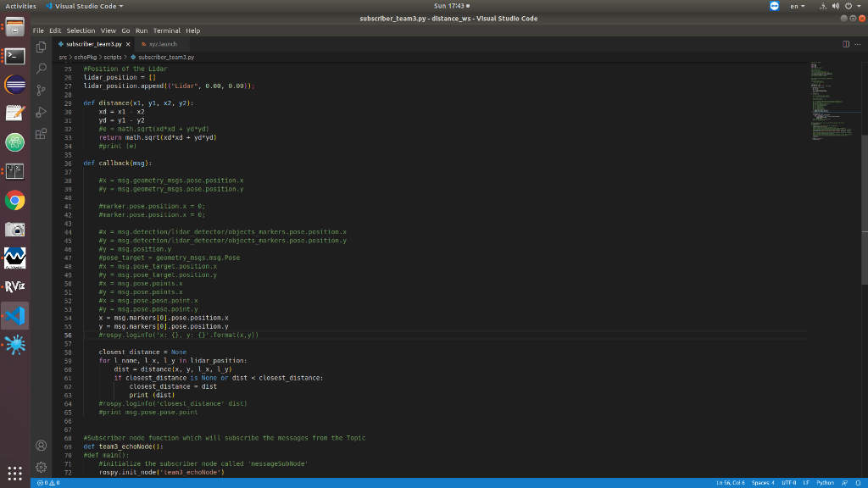This screenshot has width=868, height=488.
Task: Open RViz from the dock
Action: click(15, 286)
